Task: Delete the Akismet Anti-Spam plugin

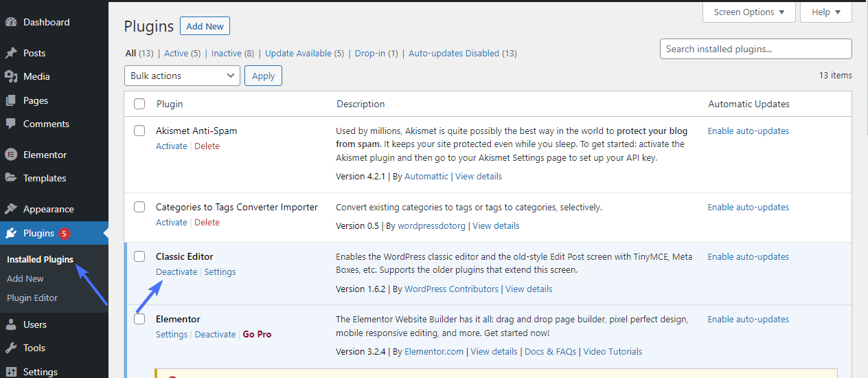Action: [x=207, y=146]
